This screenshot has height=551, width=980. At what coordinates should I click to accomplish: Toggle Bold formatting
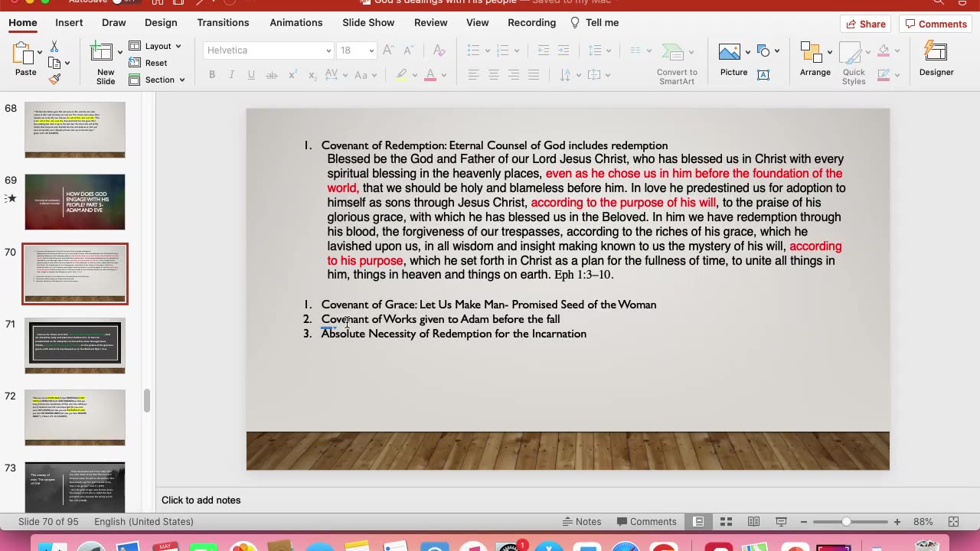point(212,75)
